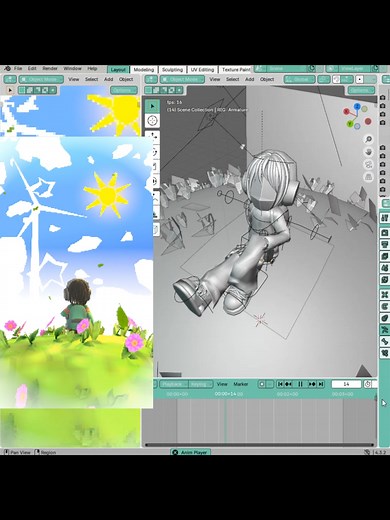Screen dimensions: 390x520
Task: Open the Global transform orientation dropdown
Action: coord(299,79)
